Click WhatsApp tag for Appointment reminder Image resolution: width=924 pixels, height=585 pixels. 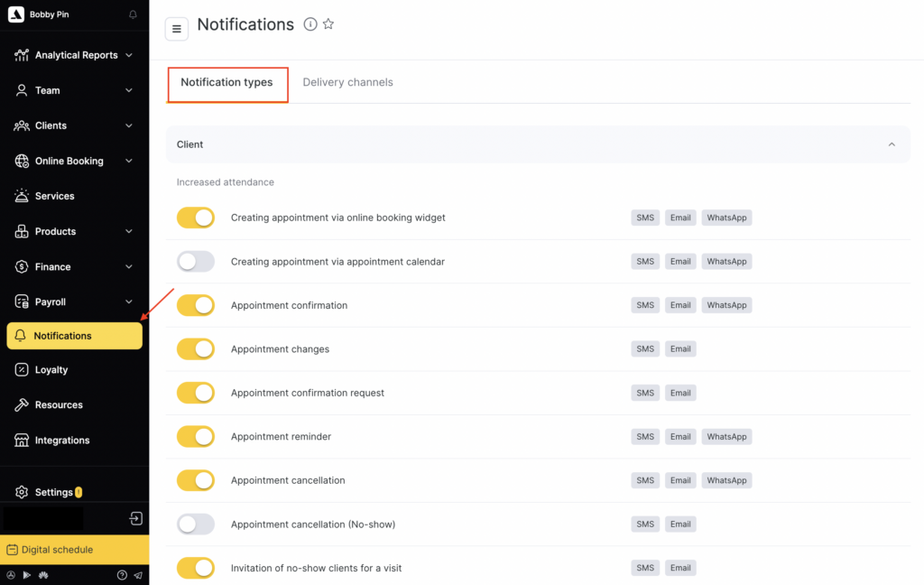pos(726,437)
